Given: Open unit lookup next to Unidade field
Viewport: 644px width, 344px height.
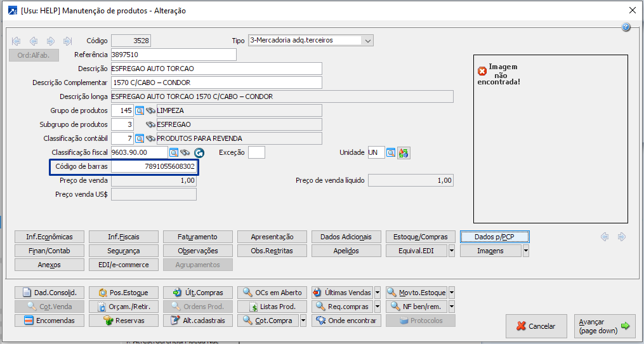Looking at the screenshot, I should tap(391, 152).
